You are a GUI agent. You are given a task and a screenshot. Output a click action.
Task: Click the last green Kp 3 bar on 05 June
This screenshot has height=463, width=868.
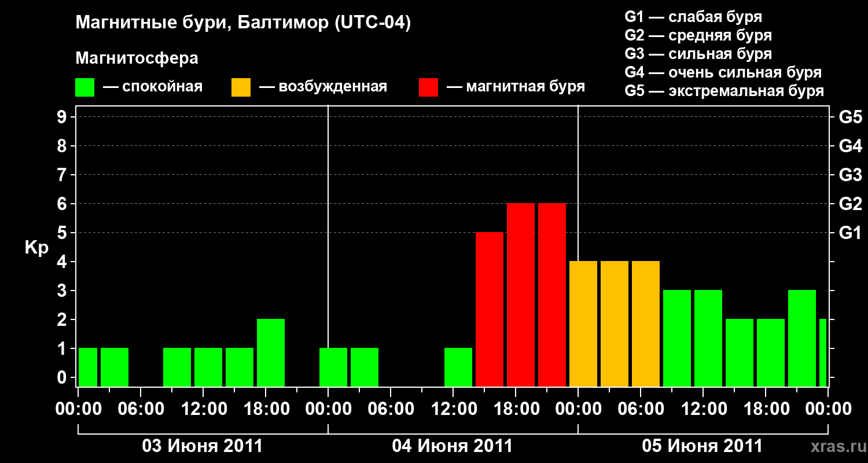coord(802,339)
